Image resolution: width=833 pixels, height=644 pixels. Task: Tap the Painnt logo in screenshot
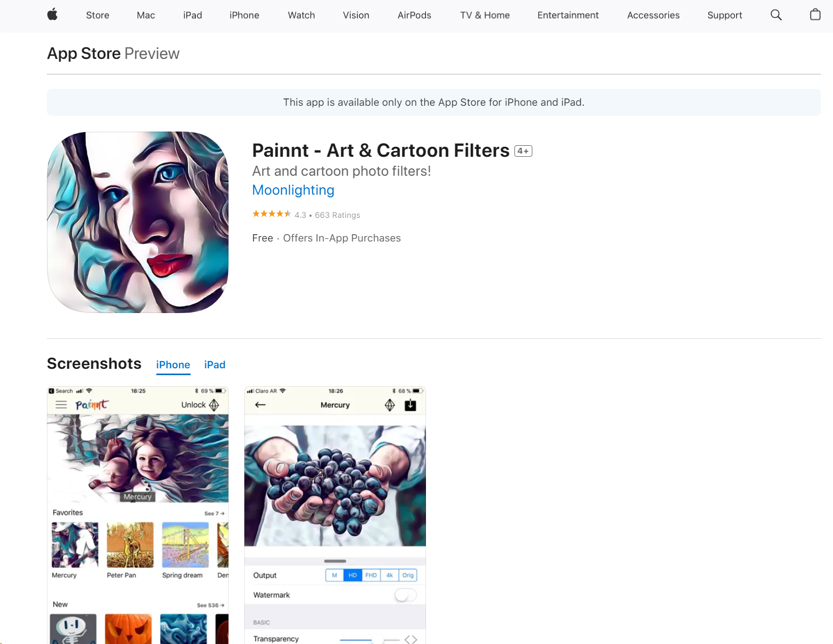[x=92, y=404]
